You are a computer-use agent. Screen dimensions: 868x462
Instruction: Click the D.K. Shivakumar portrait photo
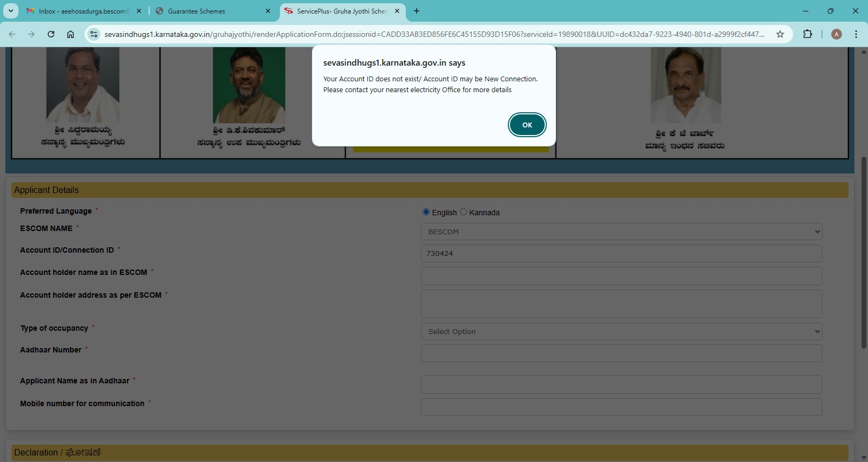249,85
